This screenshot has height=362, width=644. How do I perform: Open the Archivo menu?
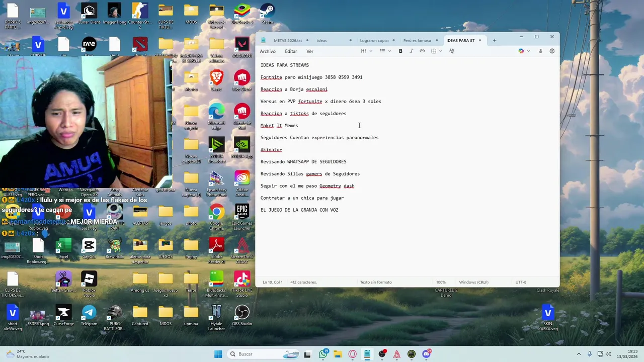268,51
